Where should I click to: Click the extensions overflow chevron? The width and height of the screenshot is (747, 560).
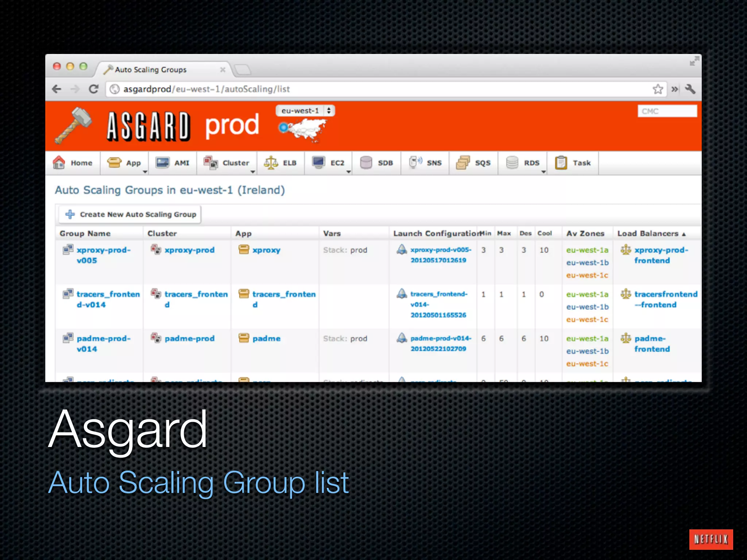pos(675,89)
